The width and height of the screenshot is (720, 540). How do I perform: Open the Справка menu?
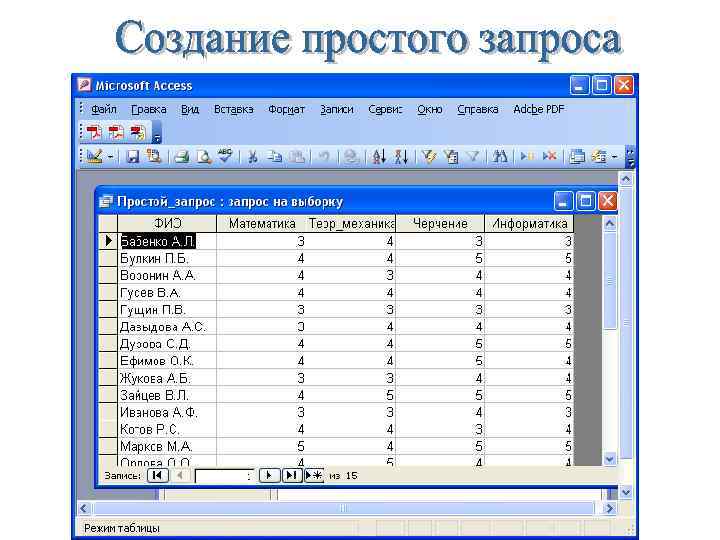click(478, 109)
